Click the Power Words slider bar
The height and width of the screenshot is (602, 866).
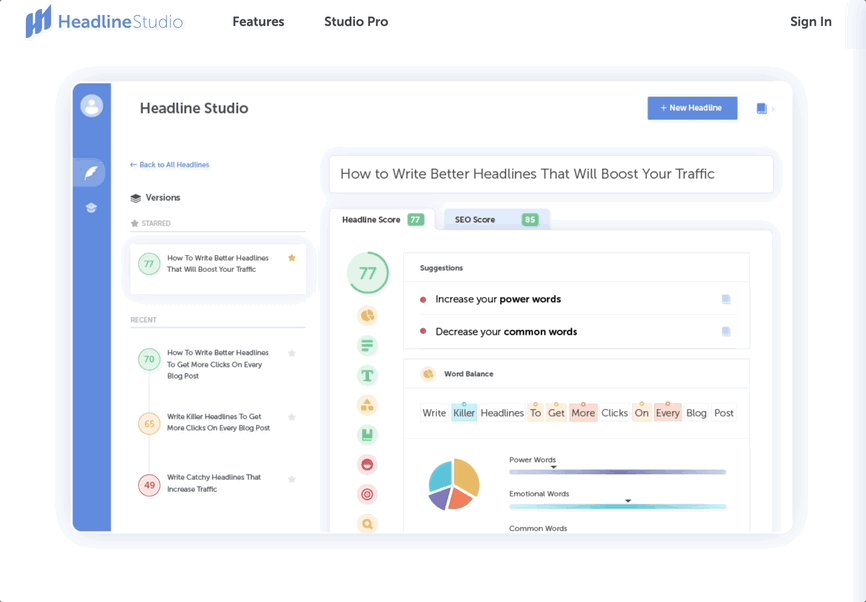coord(617,472)
